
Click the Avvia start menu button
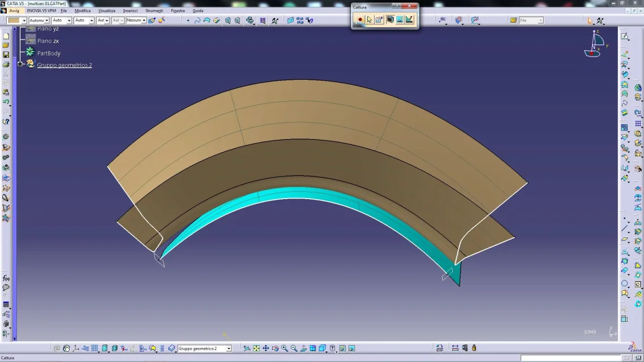tap(14, 11)
